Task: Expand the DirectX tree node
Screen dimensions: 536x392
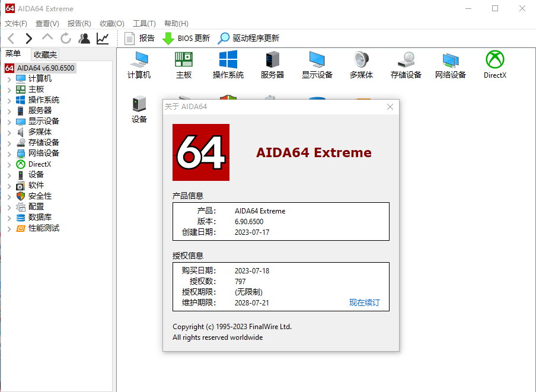Action: click(x=9, y=165)
